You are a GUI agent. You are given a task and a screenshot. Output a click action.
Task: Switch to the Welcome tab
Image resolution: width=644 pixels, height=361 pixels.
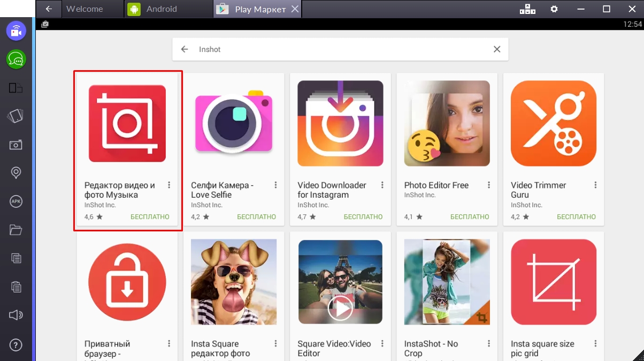[92, 9]
